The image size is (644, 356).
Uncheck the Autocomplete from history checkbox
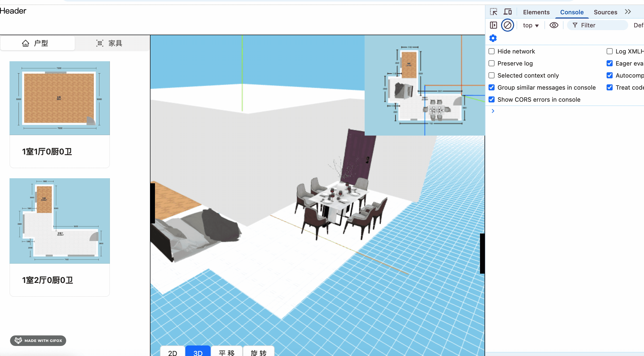pyautogui.click(x=610, y=75)
